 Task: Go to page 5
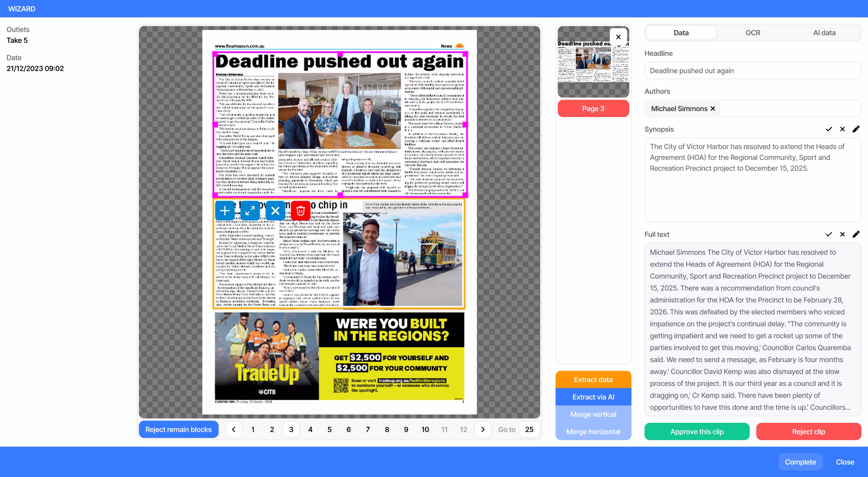329,429
